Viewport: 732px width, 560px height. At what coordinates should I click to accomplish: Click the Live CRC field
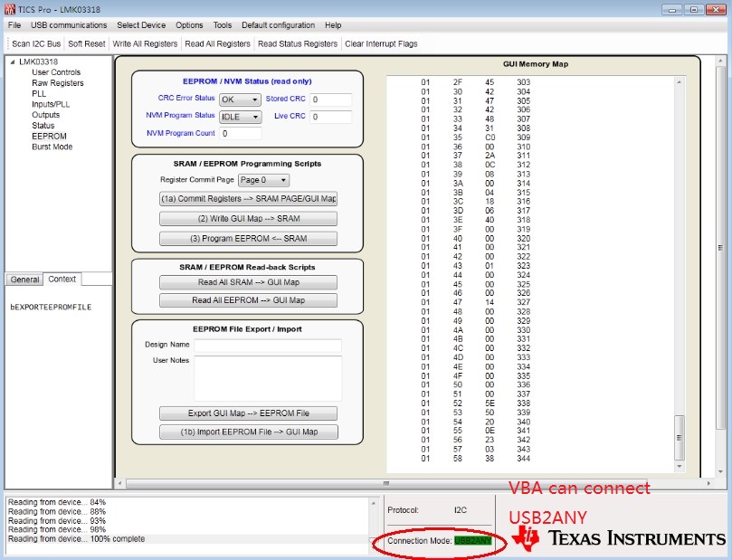point(331,117)
